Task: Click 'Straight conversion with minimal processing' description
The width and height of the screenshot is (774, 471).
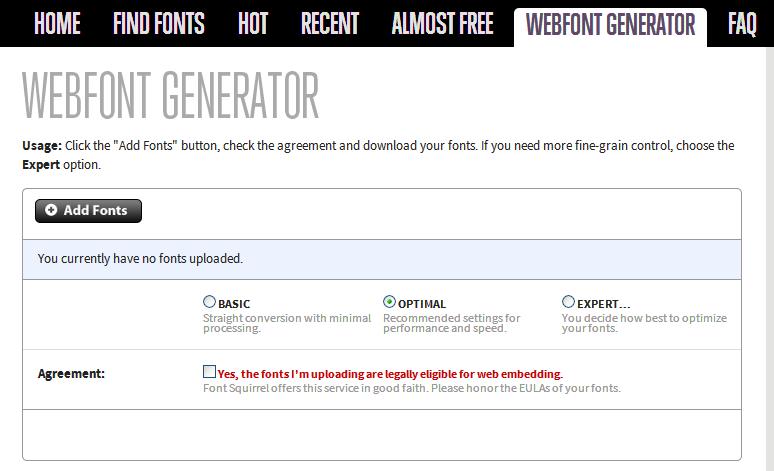Action: coord(287,323)
